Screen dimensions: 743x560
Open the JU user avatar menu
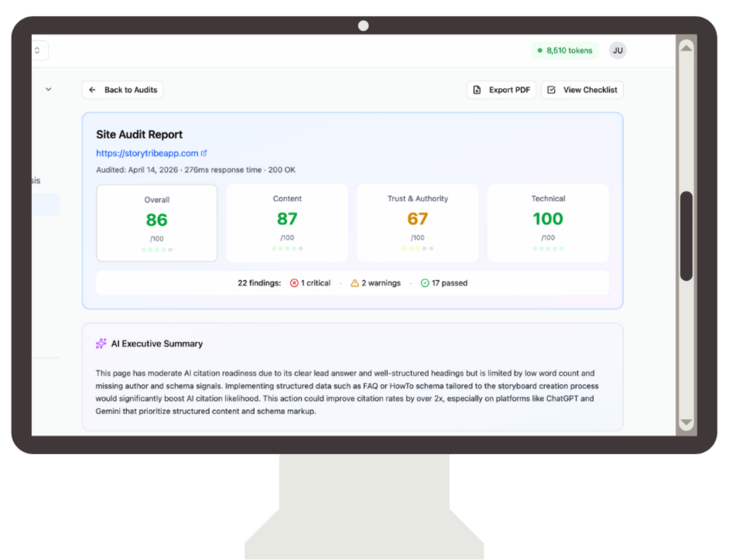click(618, 51)
